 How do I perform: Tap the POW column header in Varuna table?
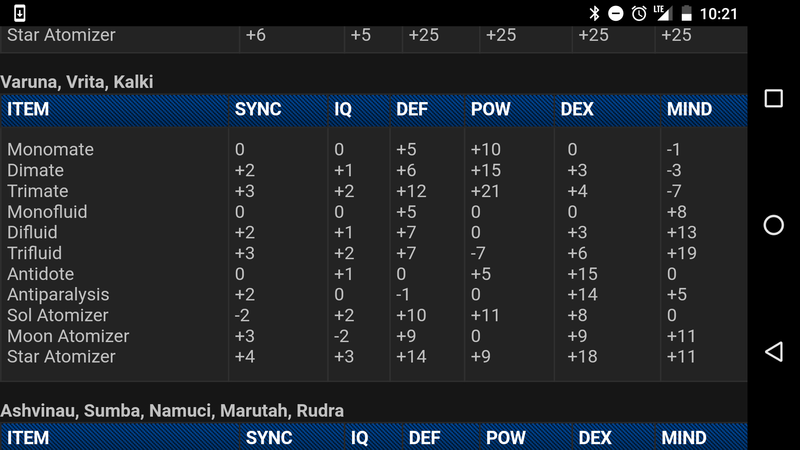click(x=490, y=109)
